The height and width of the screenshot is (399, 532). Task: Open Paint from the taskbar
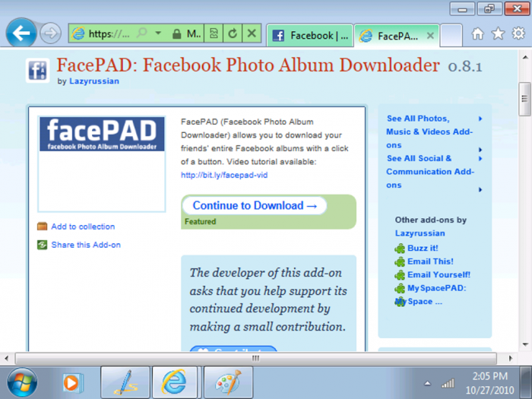click(228, 383)
